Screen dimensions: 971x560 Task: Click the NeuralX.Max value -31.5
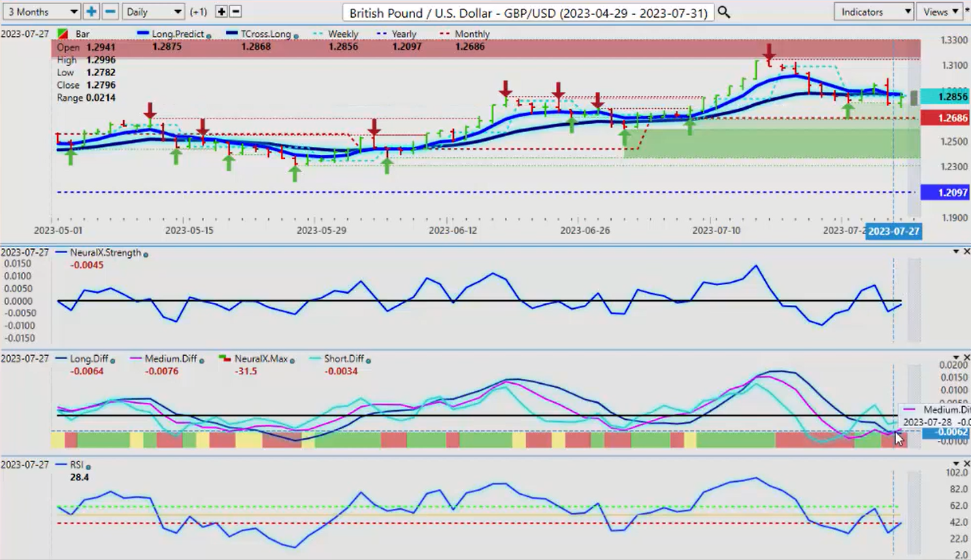[245, 372]
